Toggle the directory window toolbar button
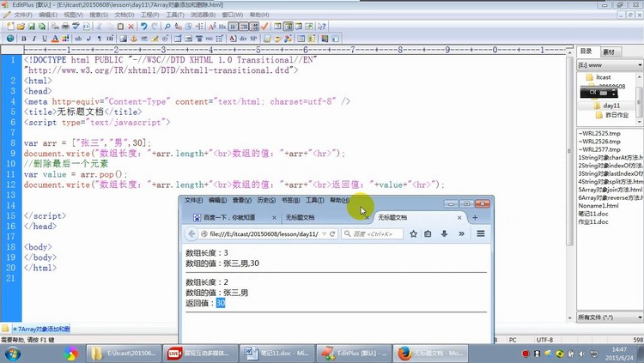The image size is (644, 363). [289, 27]
